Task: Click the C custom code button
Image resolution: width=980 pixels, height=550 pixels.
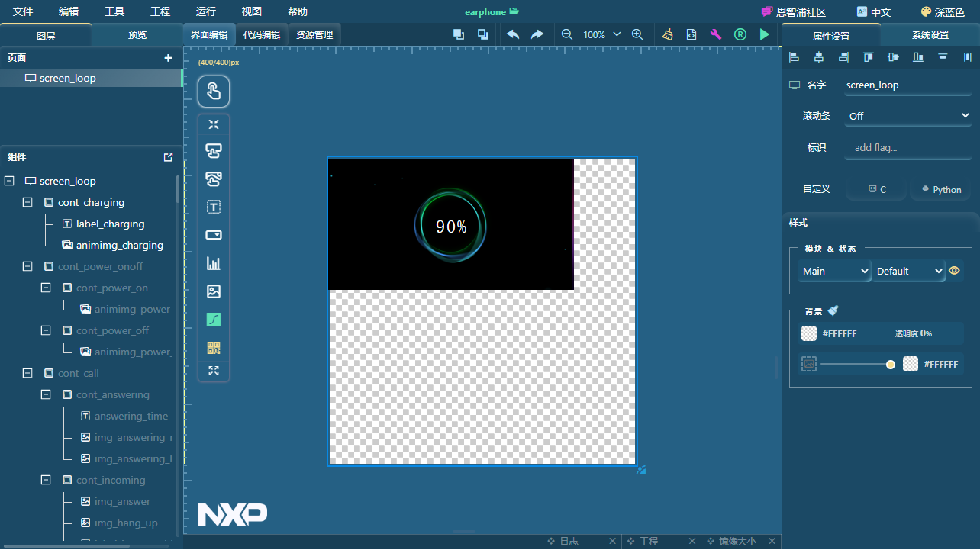Action: (877, 189)
